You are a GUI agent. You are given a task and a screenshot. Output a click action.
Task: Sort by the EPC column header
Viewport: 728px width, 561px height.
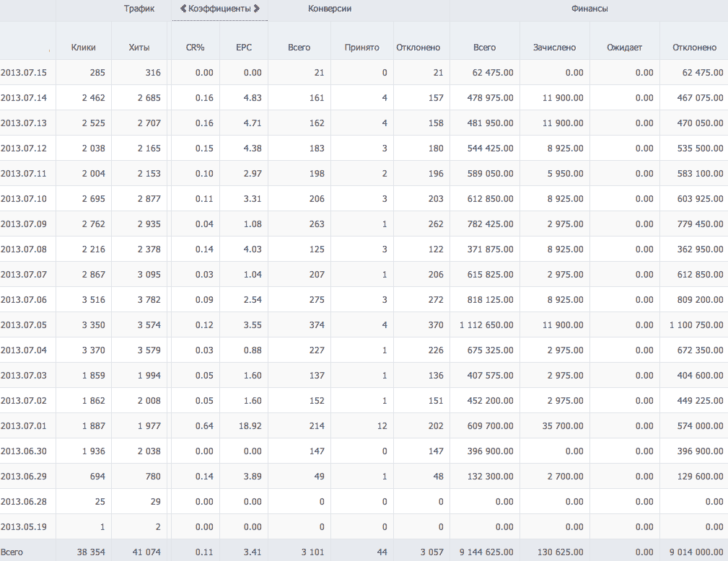[x=244, y=48]
